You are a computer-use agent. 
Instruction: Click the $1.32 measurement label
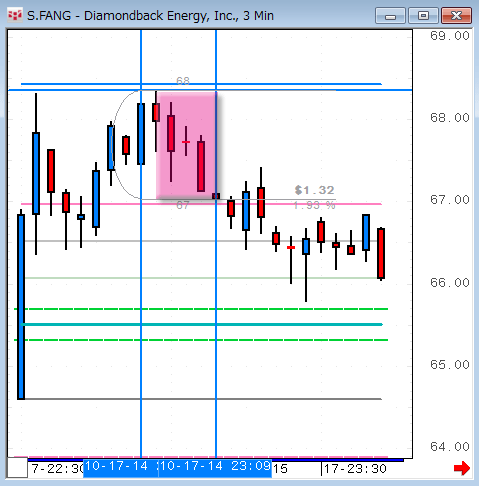click(314, 190)
